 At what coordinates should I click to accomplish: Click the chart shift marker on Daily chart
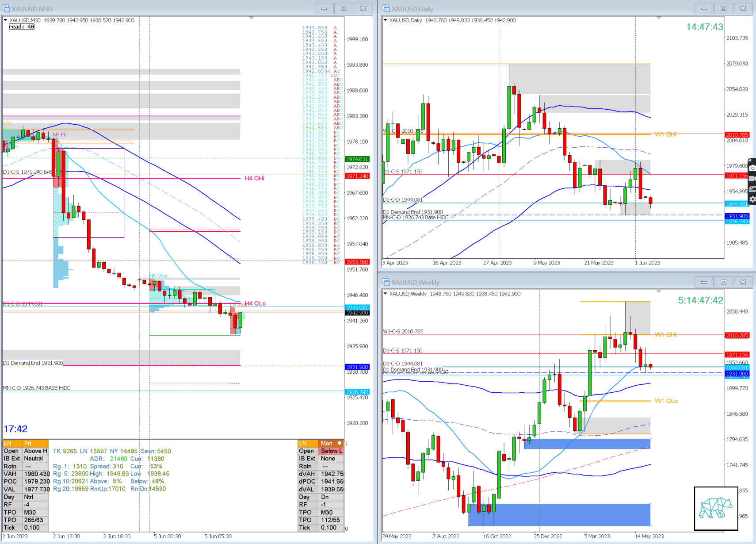(x=659, y=18)
